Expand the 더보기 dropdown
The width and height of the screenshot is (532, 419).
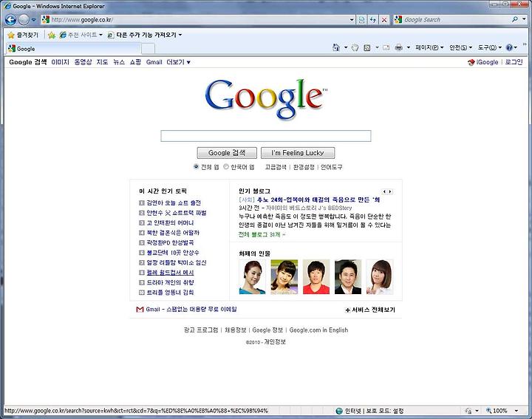pyautogui.click(x=179, y=62)
